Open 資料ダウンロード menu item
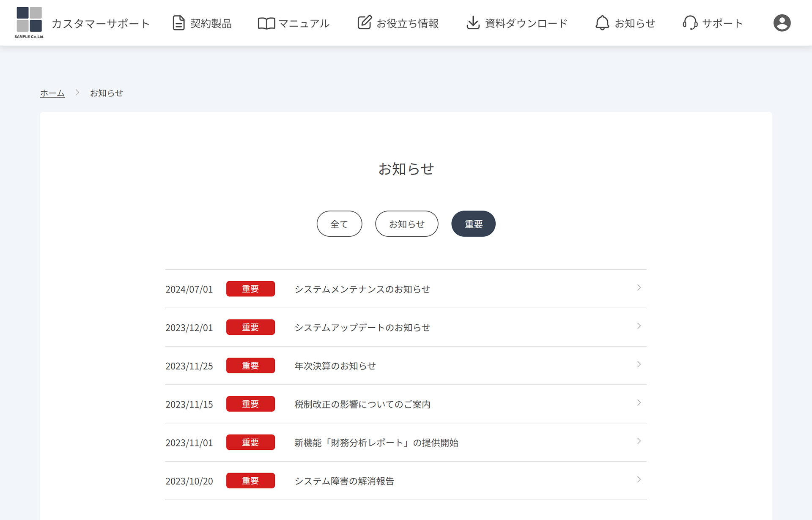 point(517,23)
